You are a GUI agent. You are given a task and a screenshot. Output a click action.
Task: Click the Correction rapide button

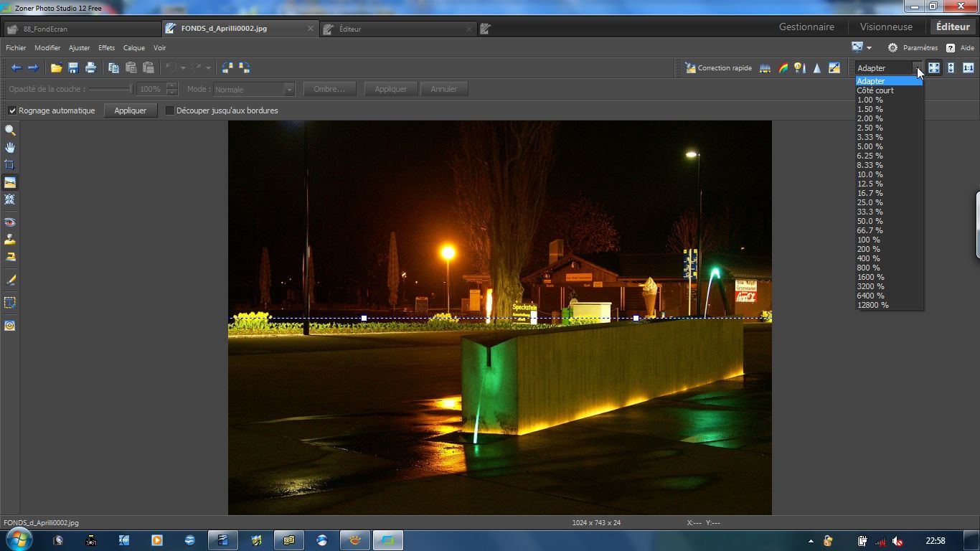point(718,67)
